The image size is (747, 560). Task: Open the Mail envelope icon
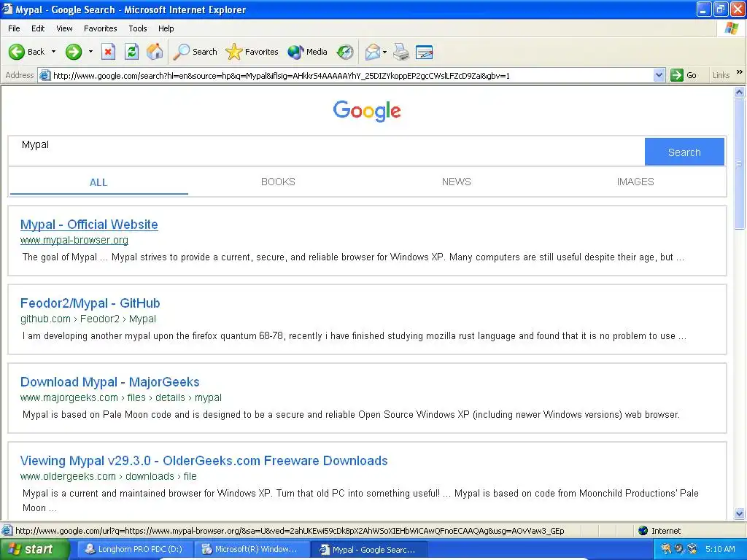373,52
